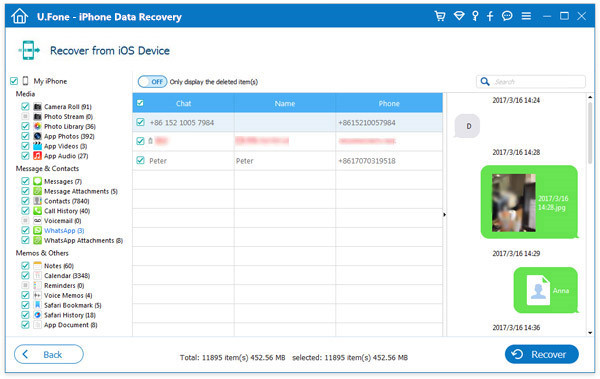Toggle the select-all checkbox in table header
This screenshot has width=600, height=379.
[140, 103]
